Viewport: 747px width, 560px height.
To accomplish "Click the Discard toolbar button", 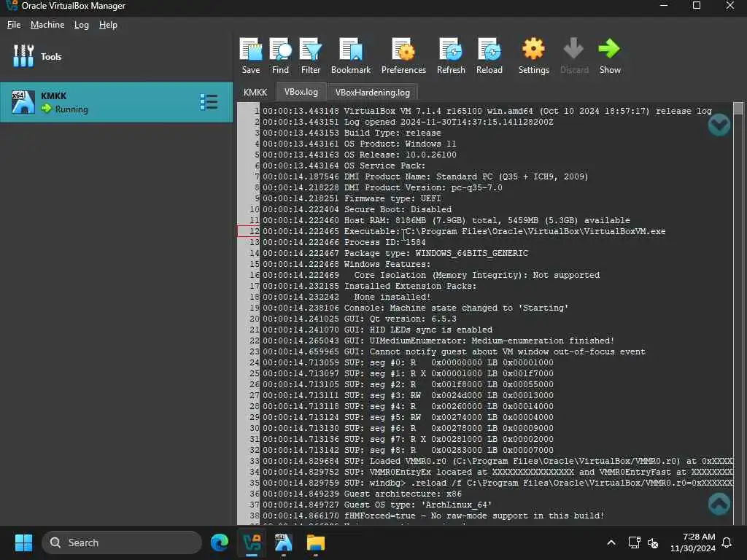I will point(574,55).
